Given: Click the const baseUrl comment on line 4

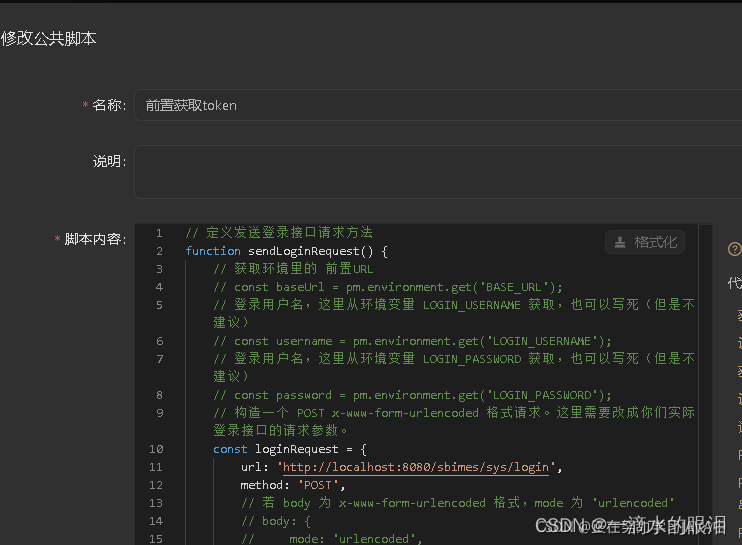Looking at the screenshot, I should click(x=388, y=287).
